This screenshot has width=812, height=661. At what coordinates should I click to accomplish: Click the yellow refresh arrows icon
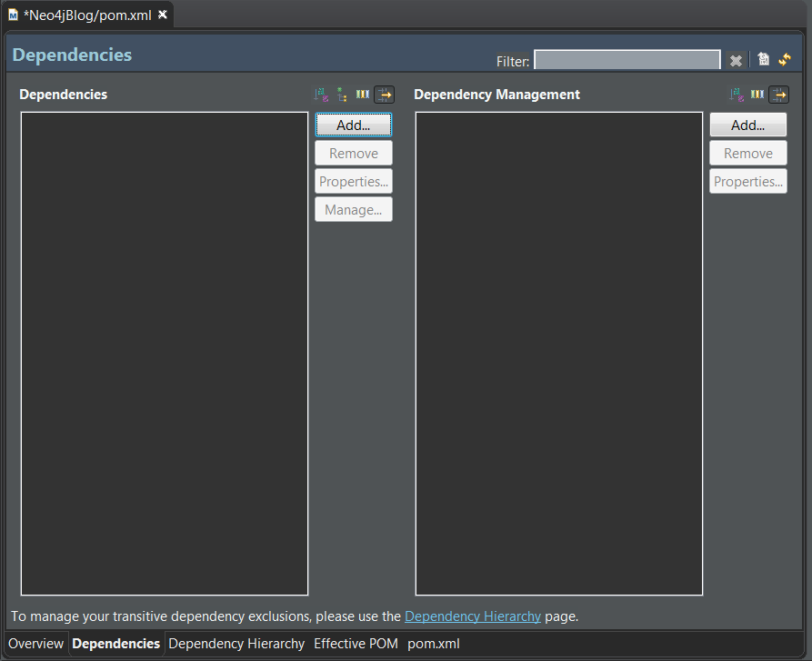click(785, 59)
